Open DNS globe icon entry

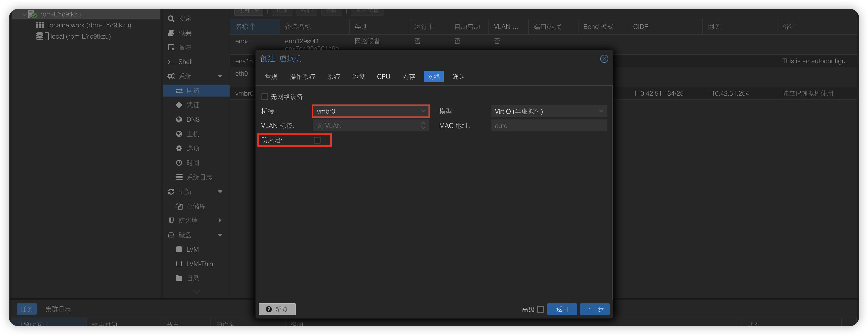[179, 119]
